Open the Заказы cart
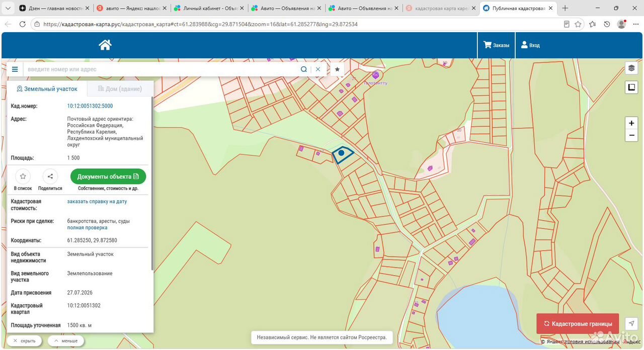The image size is (644, 350). (x=496, y=45)
